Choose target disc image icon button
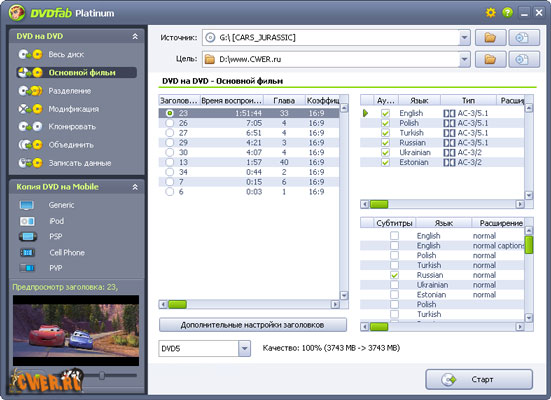This screenshot has height=400, width=551. pos(524,59)
